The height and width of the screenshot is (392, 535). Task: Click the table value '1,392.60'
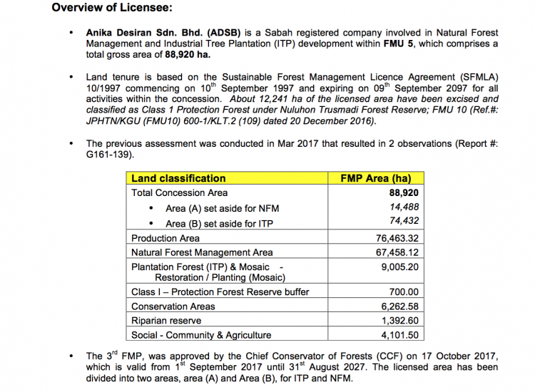[x=400, y=321]
